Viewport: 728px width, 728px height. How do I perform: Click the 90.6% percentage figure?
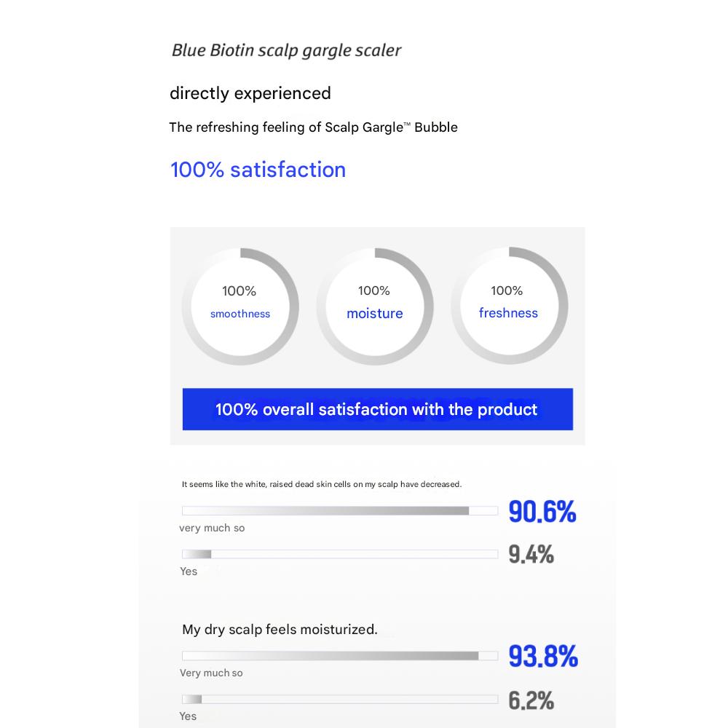[542, 512]
